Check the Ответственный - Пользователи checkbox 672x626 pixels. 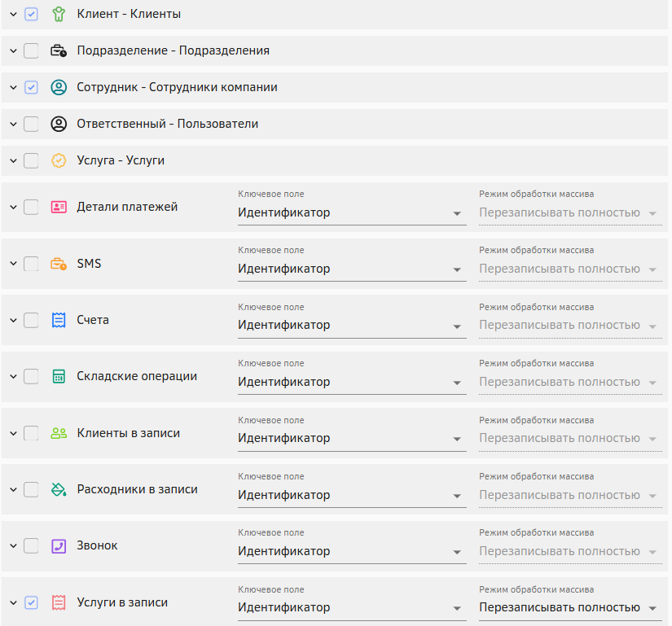pos(31,124)
